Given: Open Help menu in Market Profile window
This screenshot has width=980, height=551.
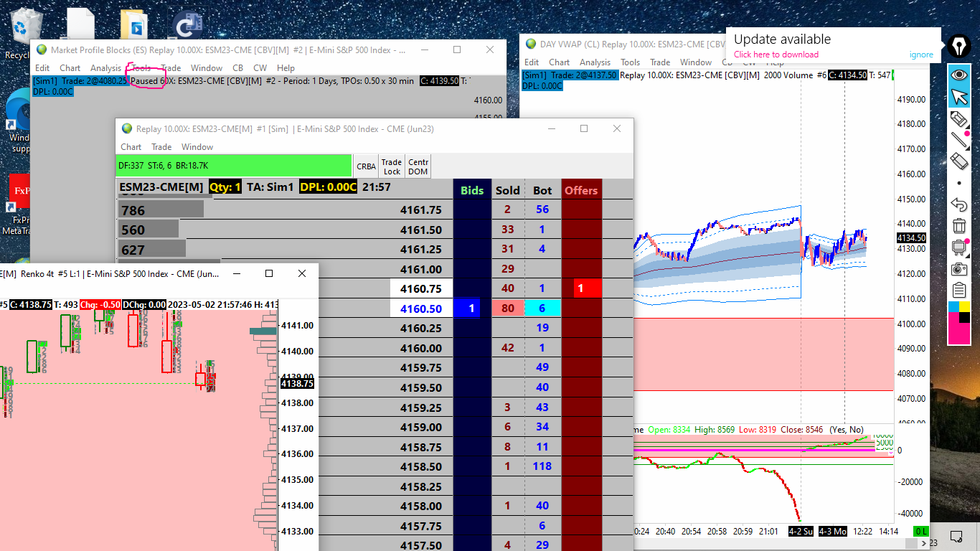Looking at the screenshot, I should coord(286,68).
